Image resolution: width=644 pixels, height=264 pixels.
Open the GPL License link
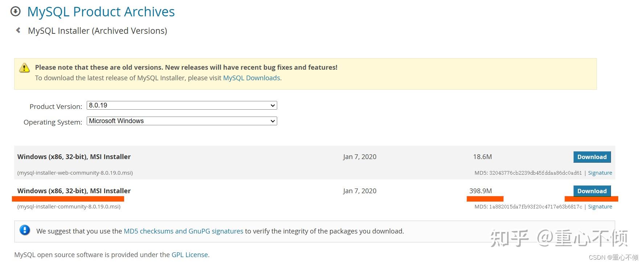pos(190,255)
